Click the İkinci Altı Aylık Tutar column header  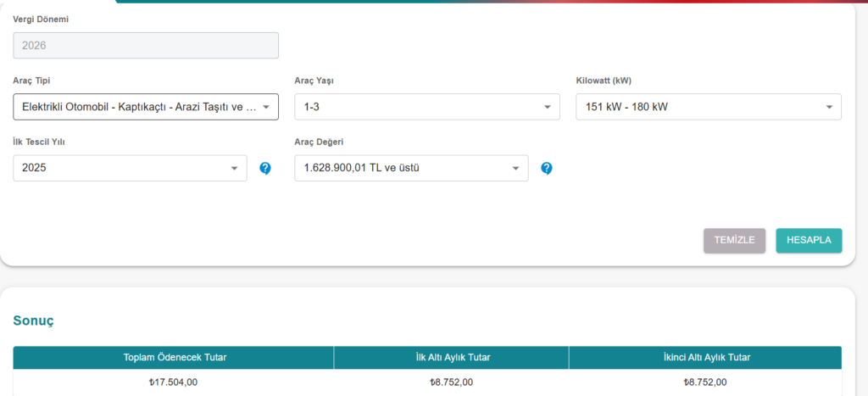(x=704, y=358)
